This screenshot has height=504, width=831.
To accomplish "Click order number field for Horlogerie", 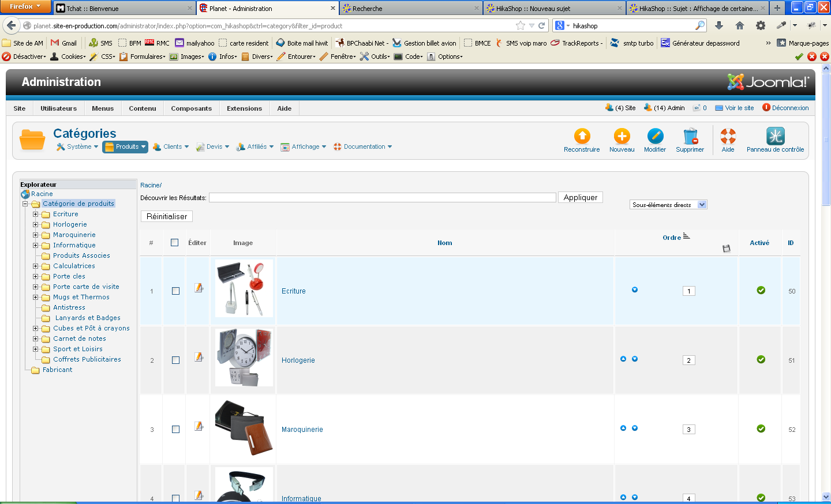I will (x=688, y=360).
